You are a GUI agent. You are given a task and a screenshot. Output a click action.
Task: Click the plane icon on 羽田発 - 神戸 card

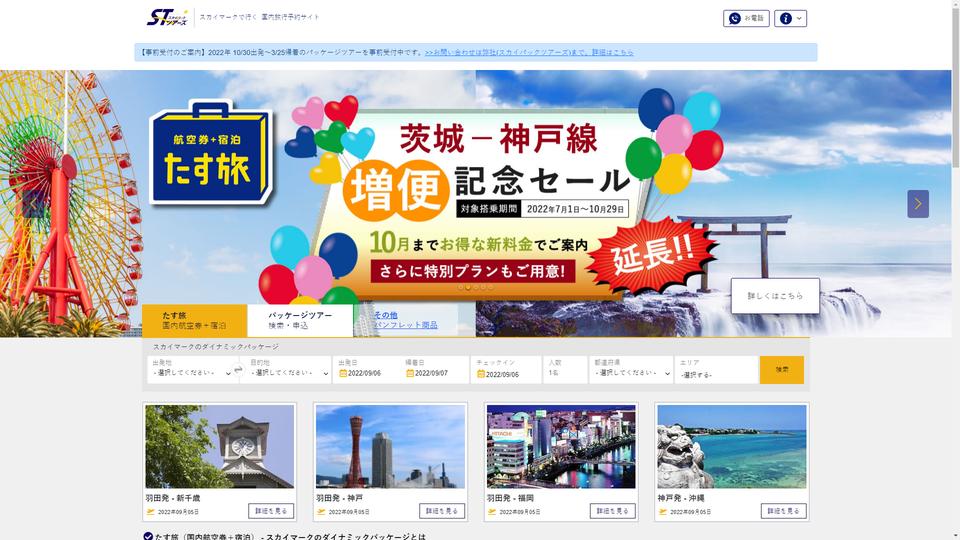[321, 512]
